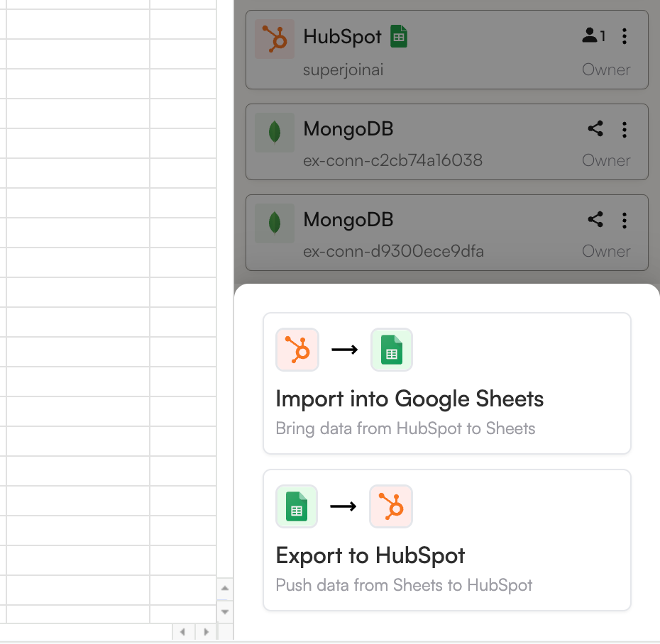
Task: Click the spreadsheet scroll up arrow
Action: (x=225, y=589)
